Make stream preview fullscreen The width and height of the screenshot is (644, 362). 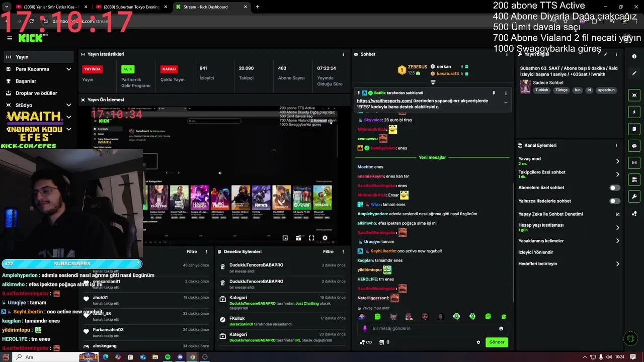(x=311, y=238)
